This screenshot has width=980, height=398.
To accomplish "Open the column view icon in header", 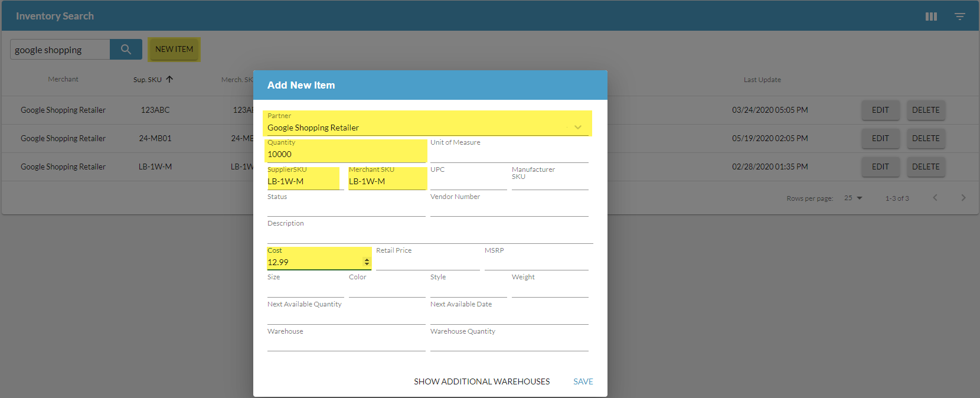I will (931, 17).
